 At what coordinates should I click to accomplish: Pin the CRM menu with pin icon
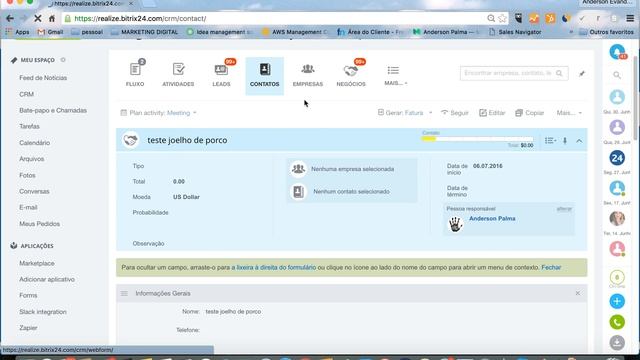tap(582, 74)
